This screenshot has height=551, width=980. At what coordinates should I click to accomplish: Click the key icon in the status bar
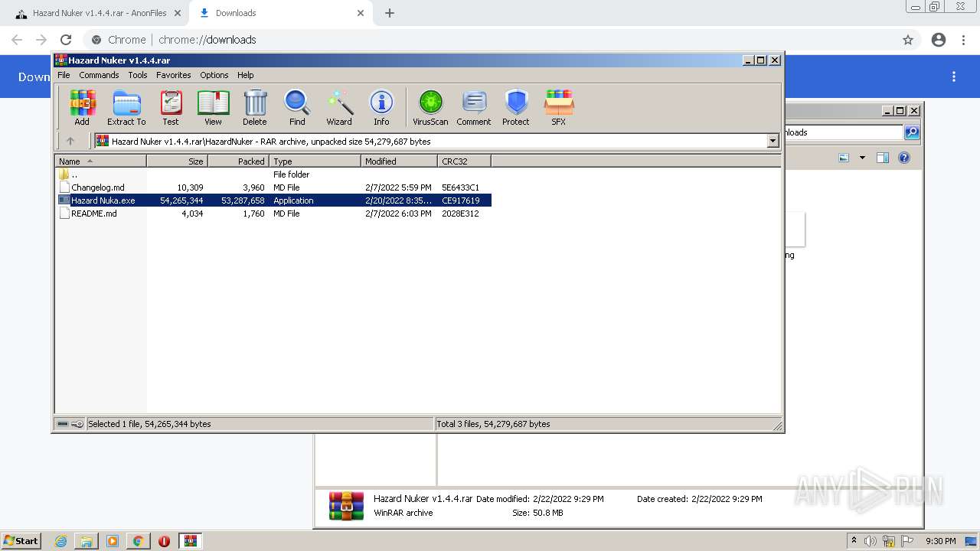click(x=77, y=424)
